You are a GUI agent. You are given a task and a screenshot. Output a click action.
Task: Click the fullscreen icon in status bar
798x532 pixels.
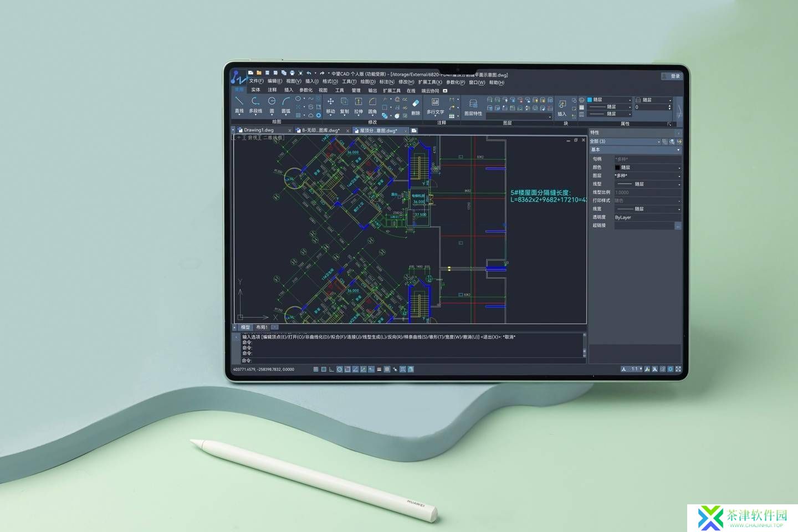tap(678, 369)
